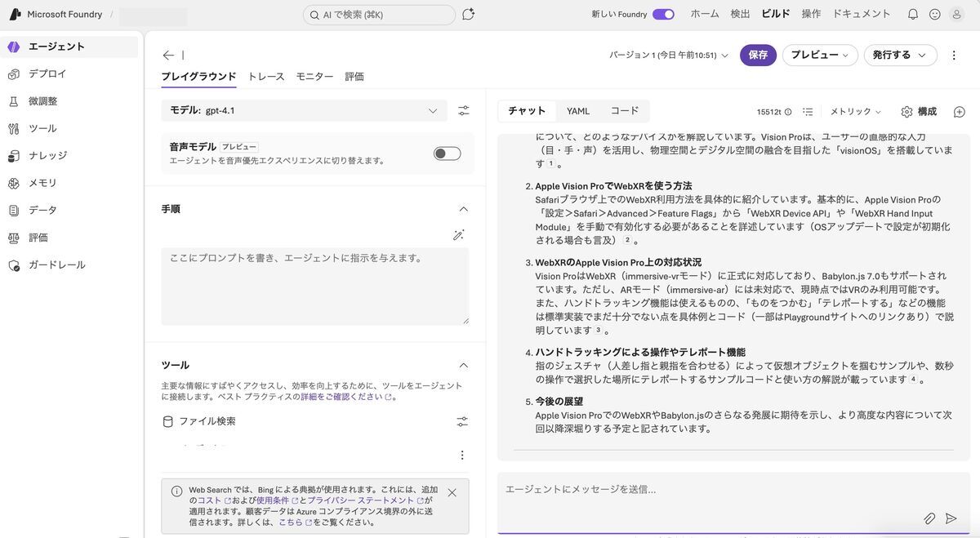Open the Preview (プレビュー) dropdown
This screenshot has width=980, height=538.
coord(820,55)
